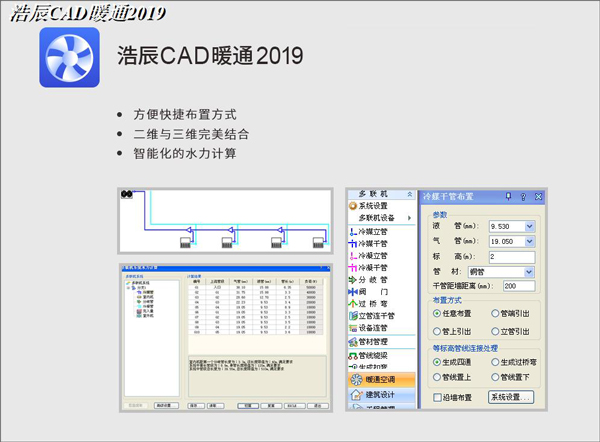The image size is (600, 442).
Task: Click the 系统设置... button
Action: point(511,397)
